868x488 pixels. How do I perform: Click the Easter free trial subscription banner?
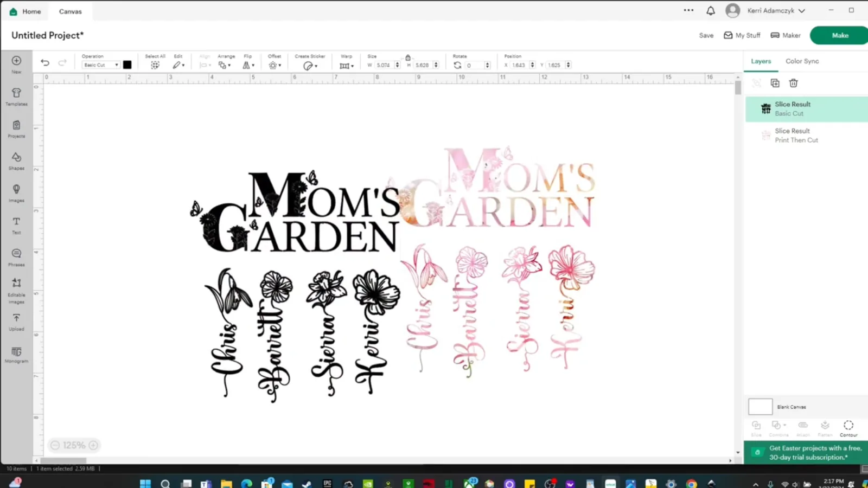click(x=806, y=452)
